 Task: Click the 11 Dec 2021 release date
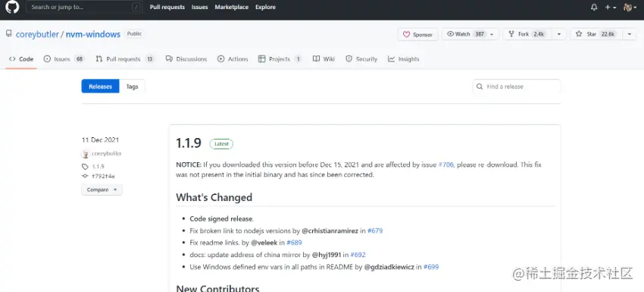[100, 140]
